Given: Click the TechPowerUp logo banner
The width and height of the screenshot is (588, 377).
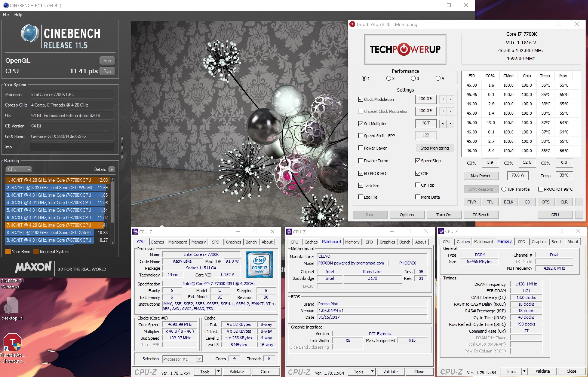Looking at the screenshot, I should point(405,49).
